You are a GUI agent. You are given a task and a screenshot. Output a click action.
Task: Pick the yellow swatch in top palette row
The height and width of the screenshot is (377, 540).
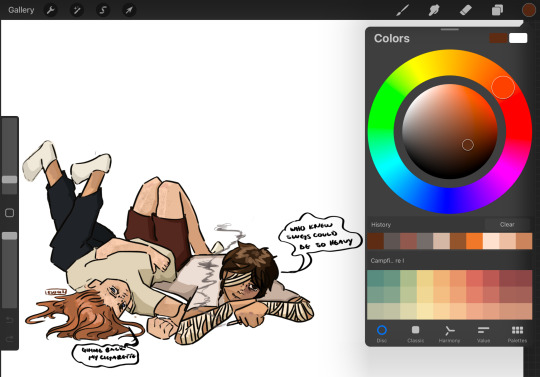coord(425,279)
